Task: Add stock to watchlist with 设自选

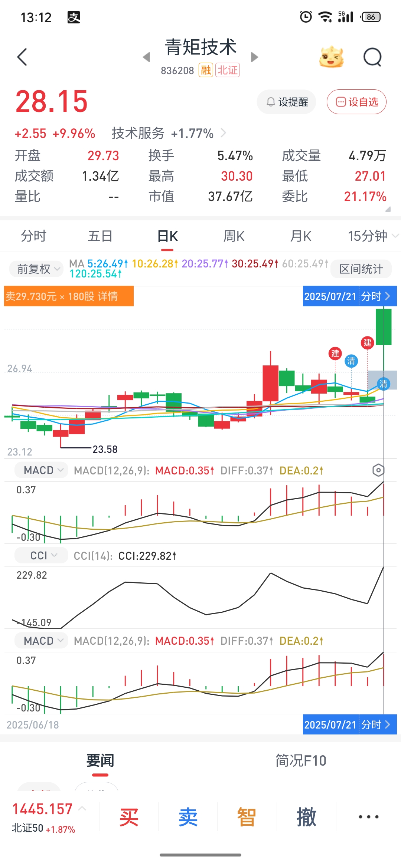Action: [x=356, y=102]
